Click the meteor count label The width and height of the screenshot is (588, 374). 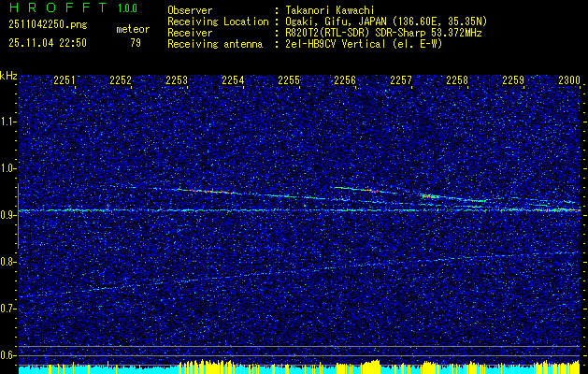133,29
